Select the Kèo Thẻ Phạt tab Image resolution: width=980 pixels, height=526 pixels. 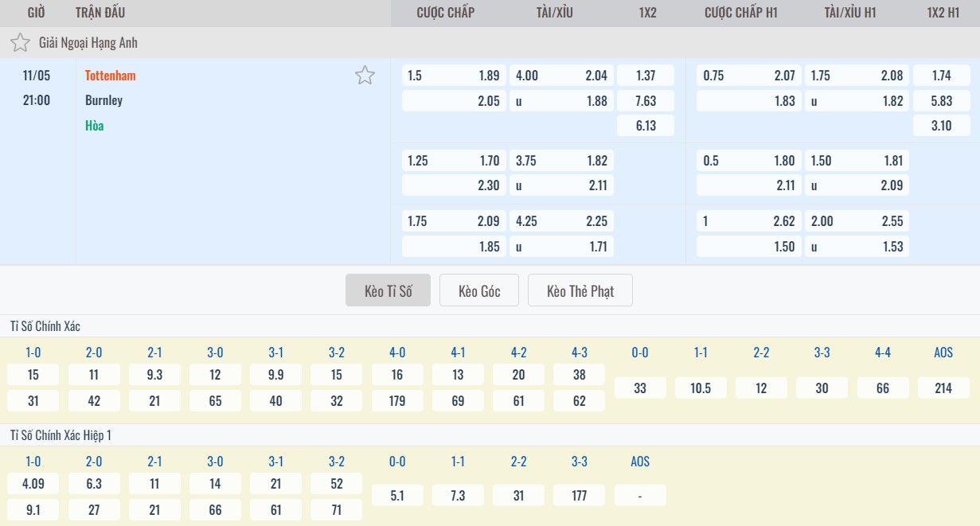(x=580, y=291)
